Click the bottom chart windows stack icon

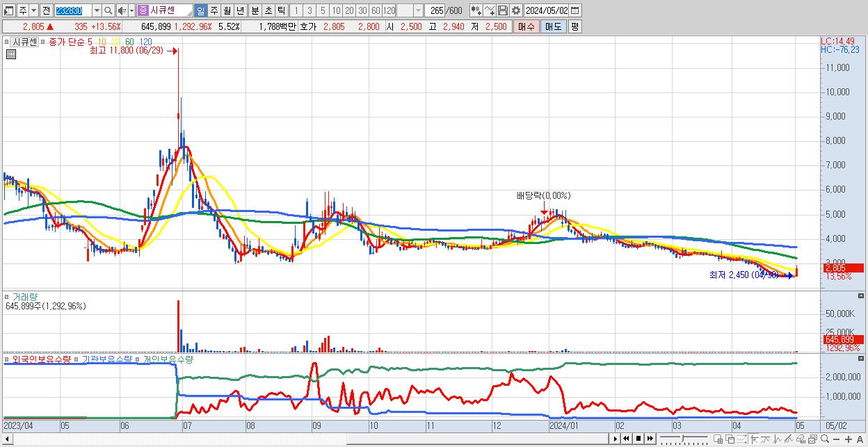(812, 439)
